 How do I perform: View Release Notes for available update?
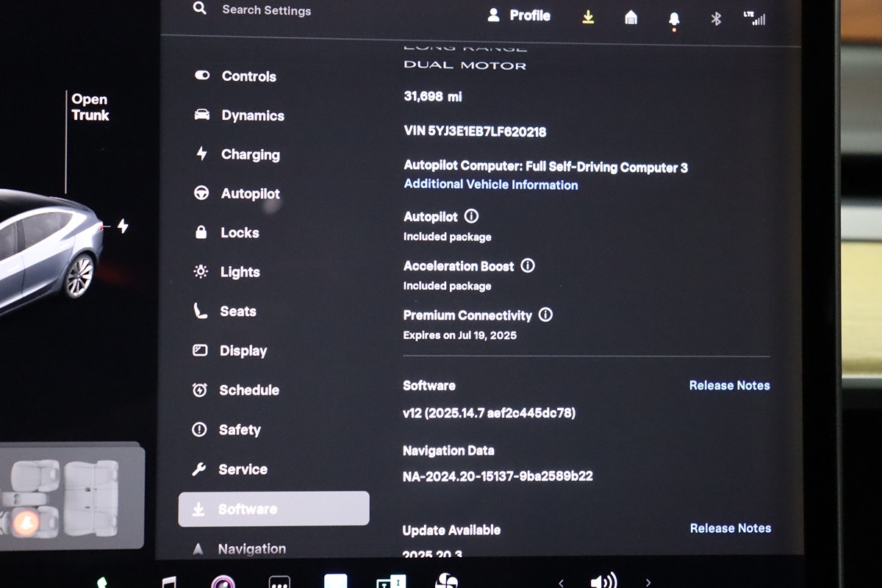pos(730,528)
